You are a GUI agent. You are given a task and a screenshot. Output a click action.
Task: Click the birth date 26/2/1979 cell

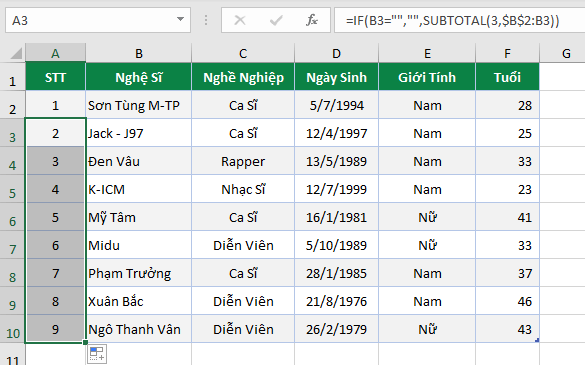pyautogui.click(x=337, y=329)
